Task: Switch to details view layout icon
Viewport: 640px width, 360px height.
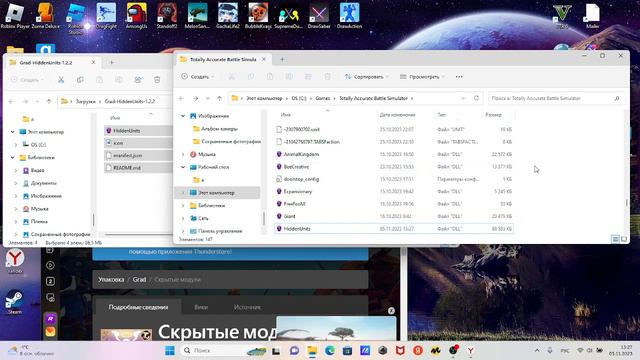Action: [615, 239]
